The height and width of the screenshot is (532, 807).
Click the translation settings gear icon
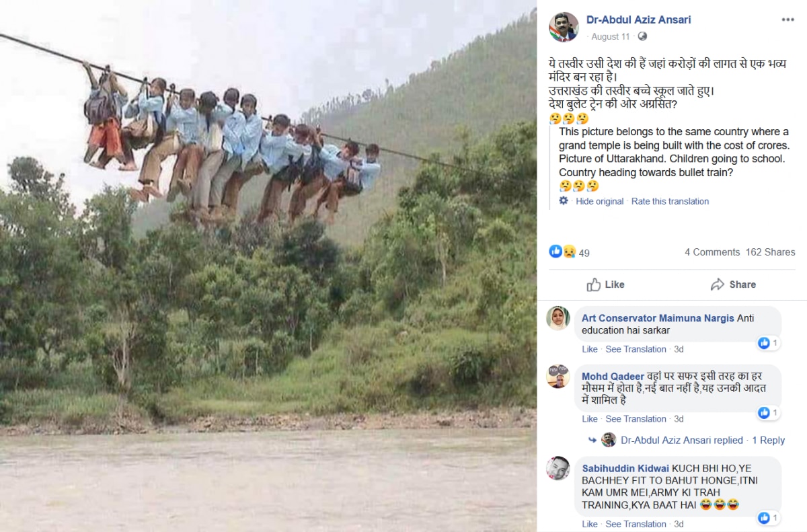pyautogui.click(x=564, y=201)
